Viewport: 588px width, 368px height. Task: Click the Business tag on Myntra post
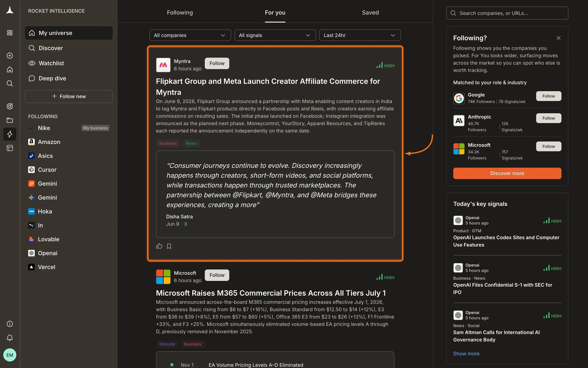(x=168, y=143)
